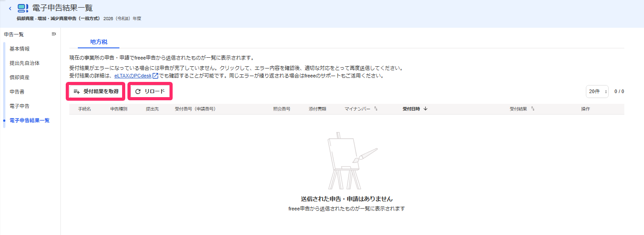
Task: Open 申告書 in the sidebar
Action: [x=17, y=92]
